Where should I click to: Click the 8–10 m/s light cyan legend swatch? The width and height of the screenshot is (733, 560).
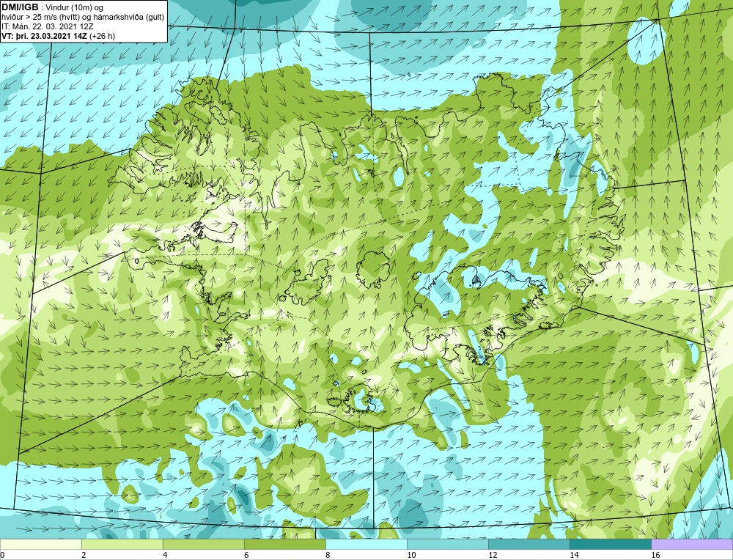pos(366,545)
